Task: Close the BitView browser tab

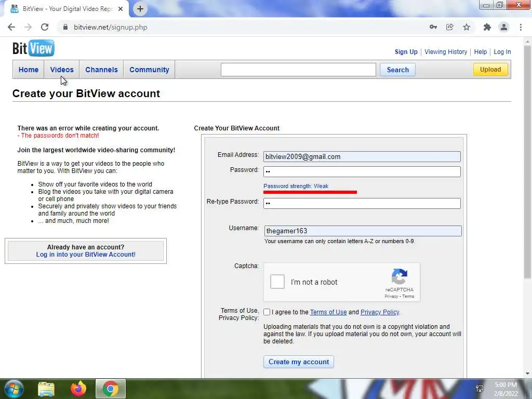Action: (121, 9)
